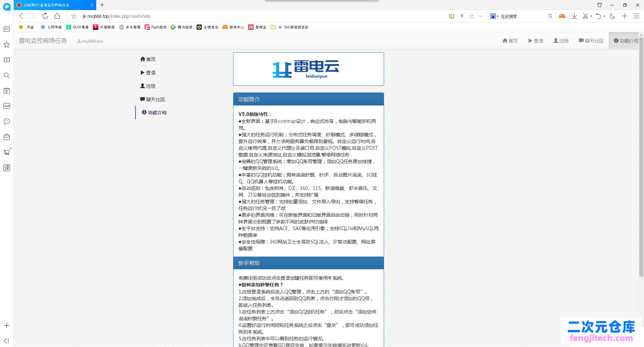
Task: Open the 腾讯视频 bookmark
Action: [x=181, y=27]
